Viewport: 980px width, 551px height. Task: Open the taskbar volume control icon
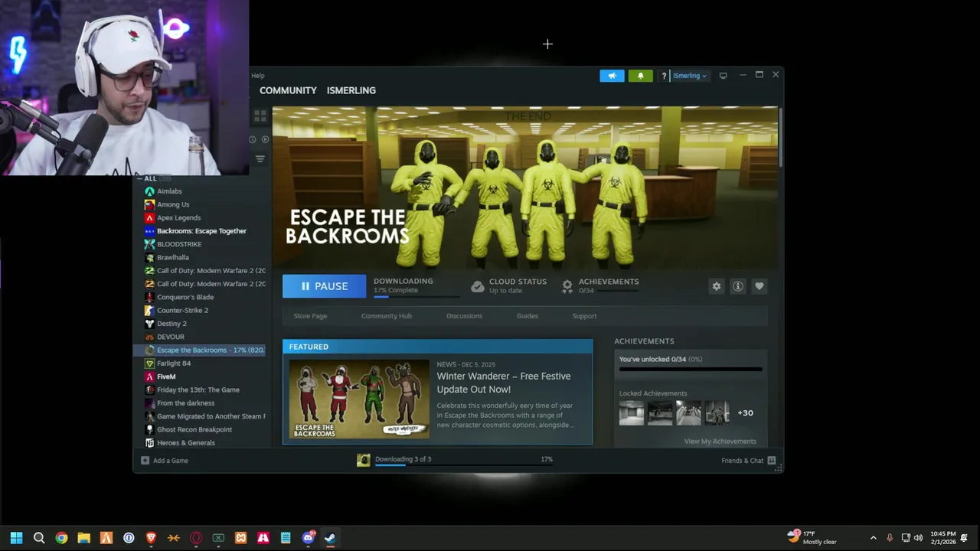918,538
